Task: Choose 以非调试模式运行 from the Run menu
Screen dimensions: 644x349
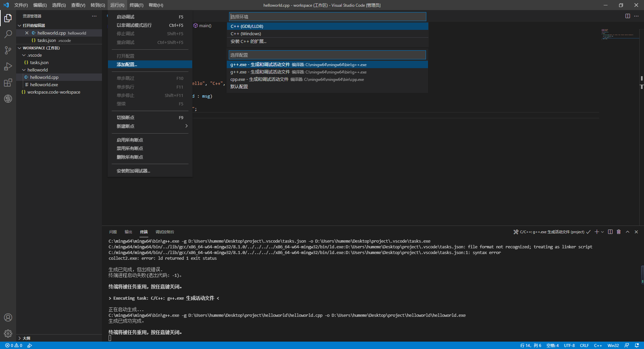Action: tap(150, 25)
